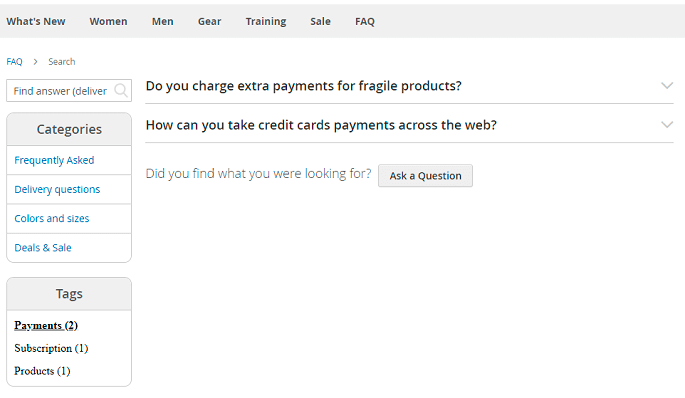Open the What's New menu
Image resolution: width=685 pixels, height=398 pixels.
(36, 21)
